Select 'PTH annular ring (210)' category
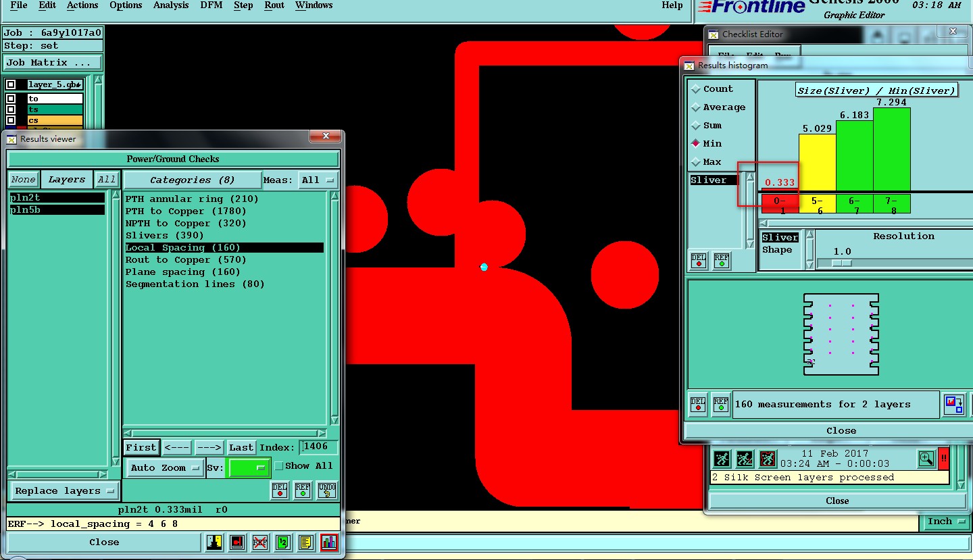 (x=192, y=199)
